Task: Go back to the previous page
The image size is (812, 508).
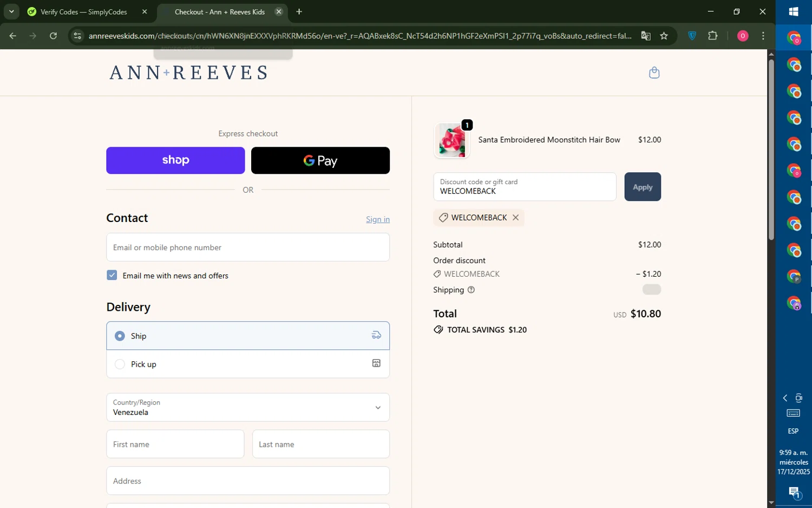Action: pos(12,36)
